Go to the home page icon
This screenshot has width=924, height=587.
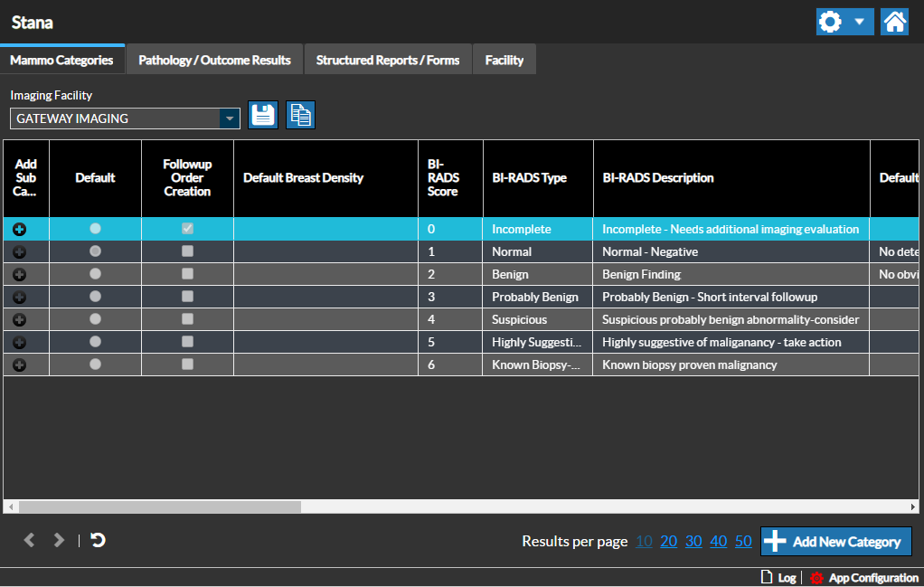(894, 22)
